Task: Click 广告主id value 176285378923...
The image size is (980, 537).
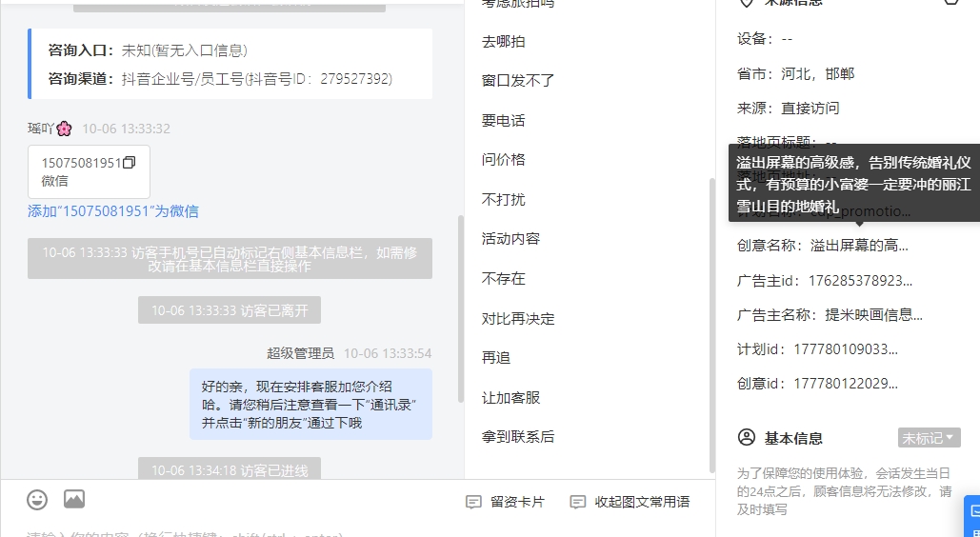Action: pos(860,281)
